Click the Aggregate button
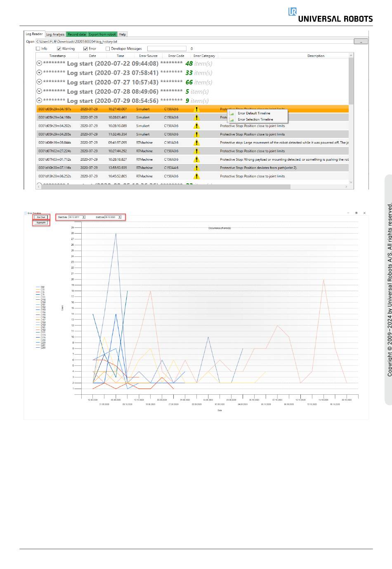392x569 pixels. pyautogui.click(x=41, y=223)
